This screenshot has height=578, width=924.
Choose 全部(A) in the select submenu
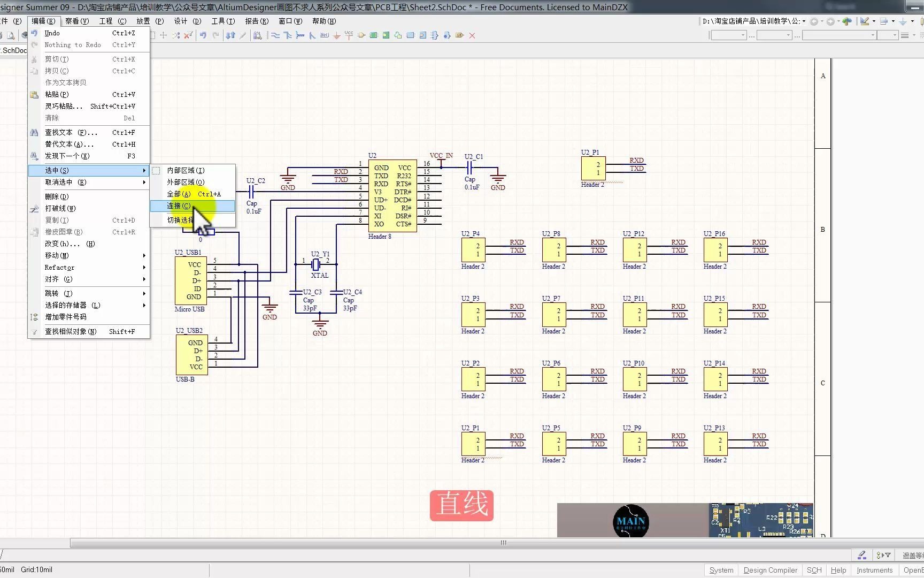tap(192, 194)
